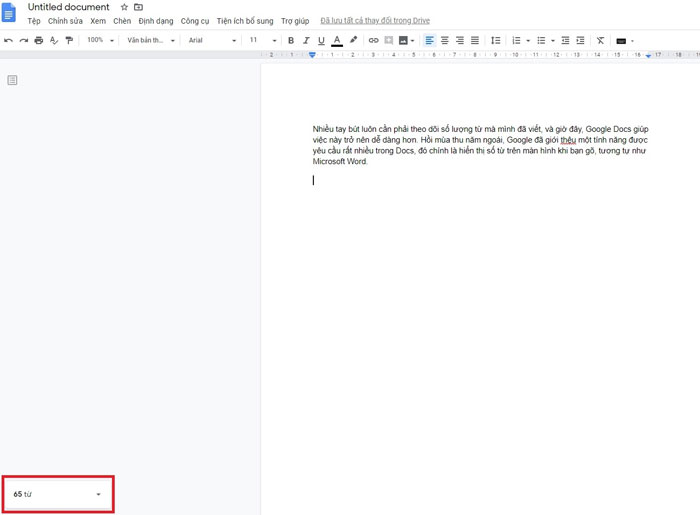700x515 pixels.
Task: Open insert image dropdown arrow
Action: (x=412, y=41)
